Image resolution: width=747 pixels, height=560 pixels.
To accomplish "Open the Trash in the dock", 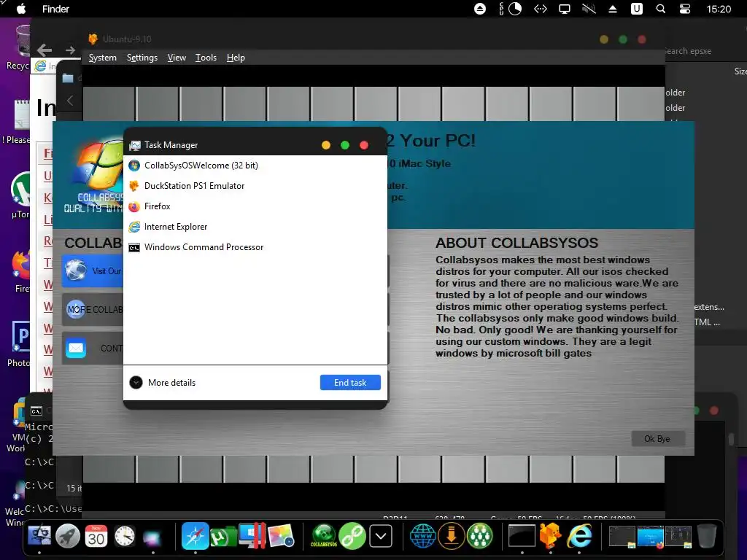I will 707,536.
